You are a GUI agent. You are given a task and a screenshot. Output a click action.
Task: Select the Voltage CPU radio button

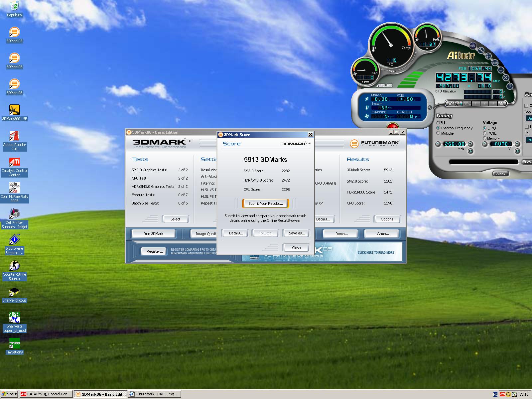(x=484, y=128)
